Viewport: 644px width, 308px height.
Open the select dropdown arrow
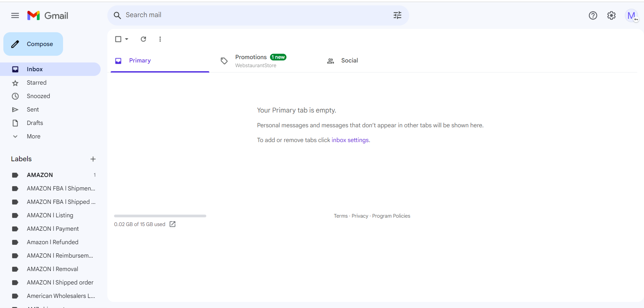click(x=127, y=39)
